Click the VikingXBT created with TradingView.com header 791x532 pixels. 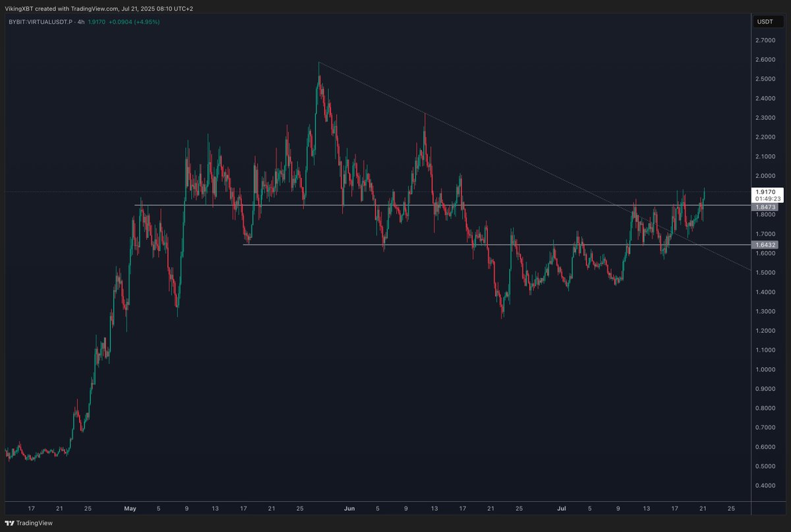[x=100, y=9]
